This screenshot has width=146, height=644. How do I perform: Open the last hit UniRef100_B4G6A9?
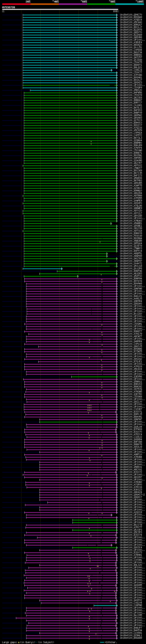click(131, 638)
